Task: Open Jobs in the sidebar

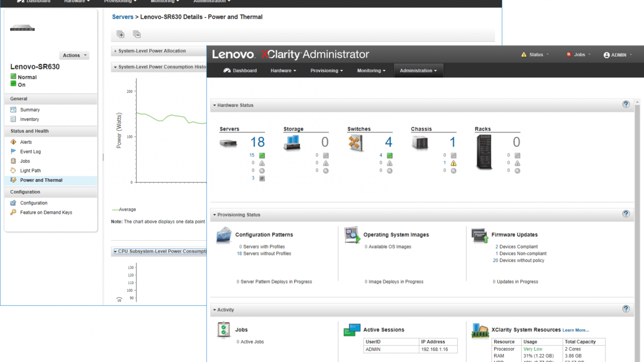Action: 25,161
